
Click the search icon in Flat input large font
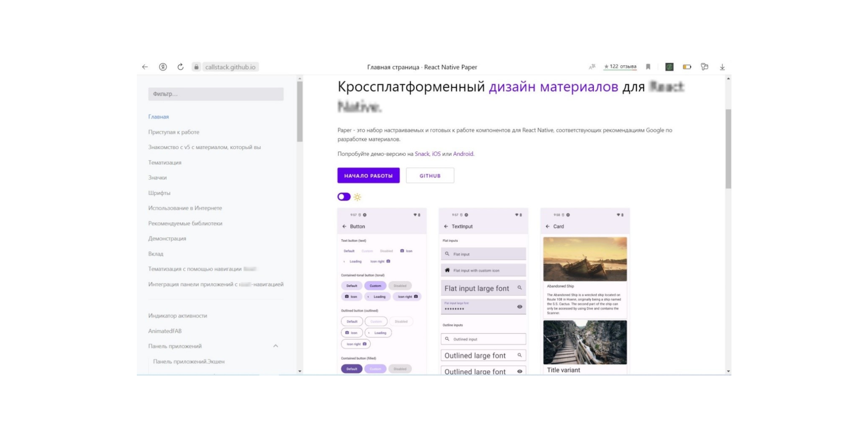pos(519,288)
